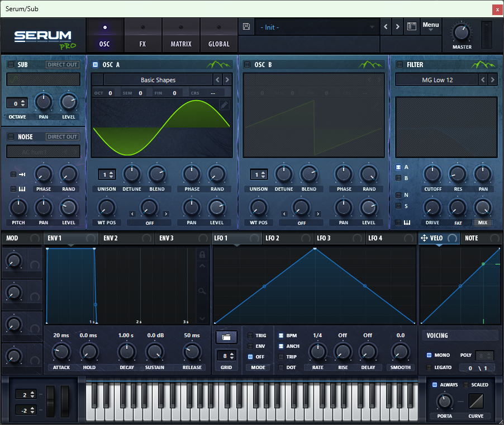Select the NOTE tab
The height and width of the screenshot is (425, 504).
pos(481,238)
